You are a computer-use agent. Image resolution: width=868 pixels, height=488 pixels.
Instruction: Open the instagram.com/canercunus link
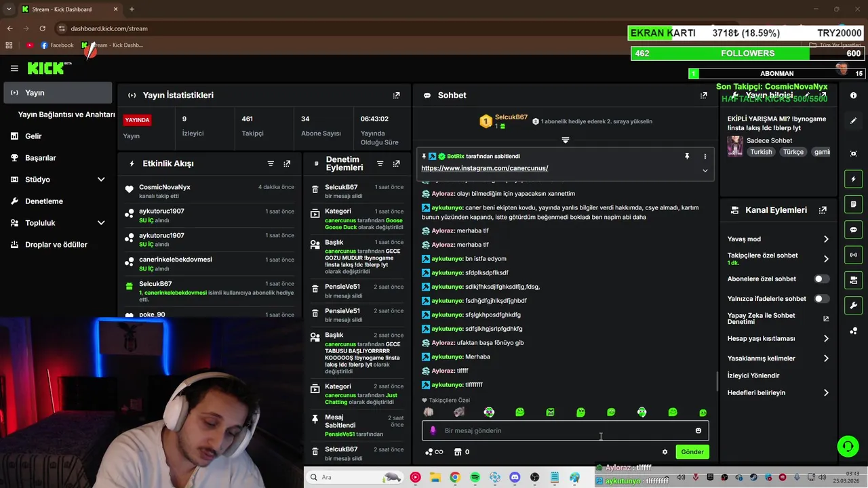tap(484, 168)
